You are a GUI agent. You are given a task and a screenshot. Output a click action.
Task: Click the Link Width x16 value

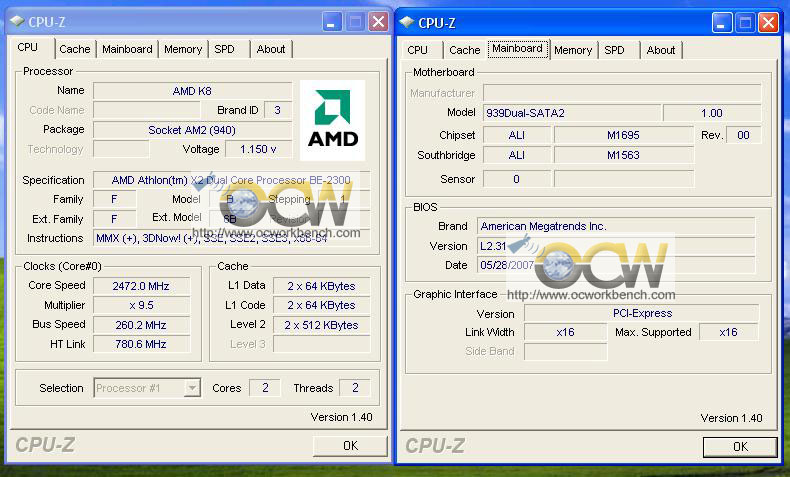(x=566, y=332)
